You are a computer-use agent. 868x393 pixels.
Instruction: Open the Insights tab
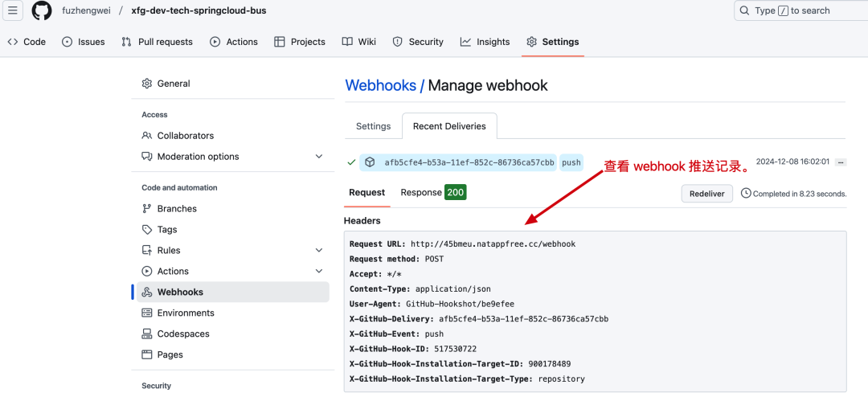click(x=485, y=42)
